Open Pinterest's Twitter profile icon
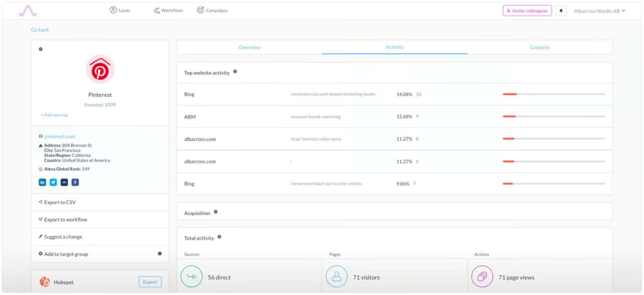 click(53, 182)
